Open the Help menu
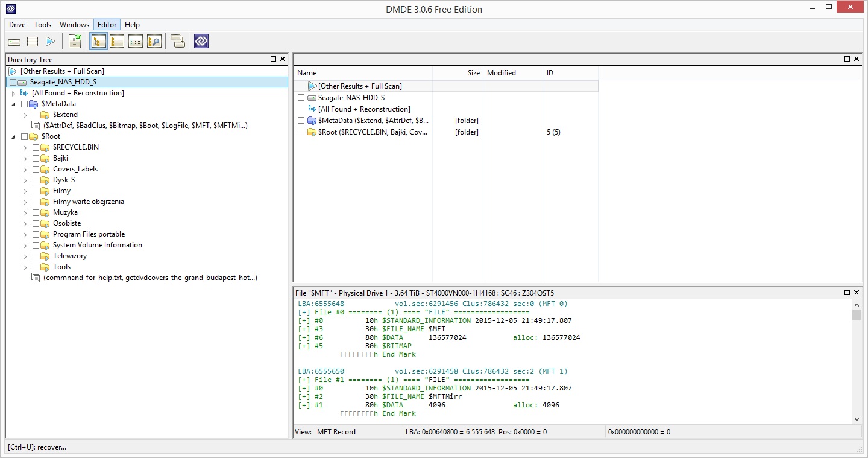Image resolution: width=868 pixels, height=458 pixels. [x=132, y=25]
